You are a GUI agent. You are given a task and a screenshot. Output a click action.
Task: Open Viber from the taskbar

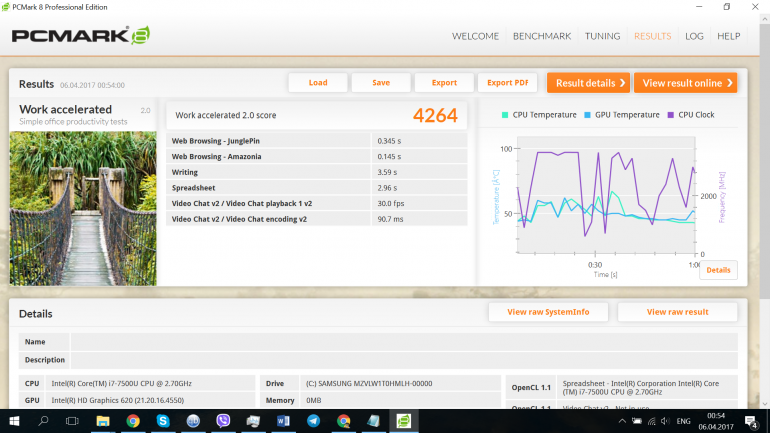[x=223, y=421]
